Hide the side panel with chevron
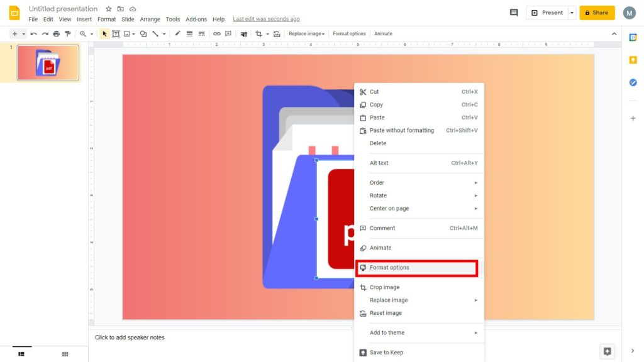 tap(633, 351)
